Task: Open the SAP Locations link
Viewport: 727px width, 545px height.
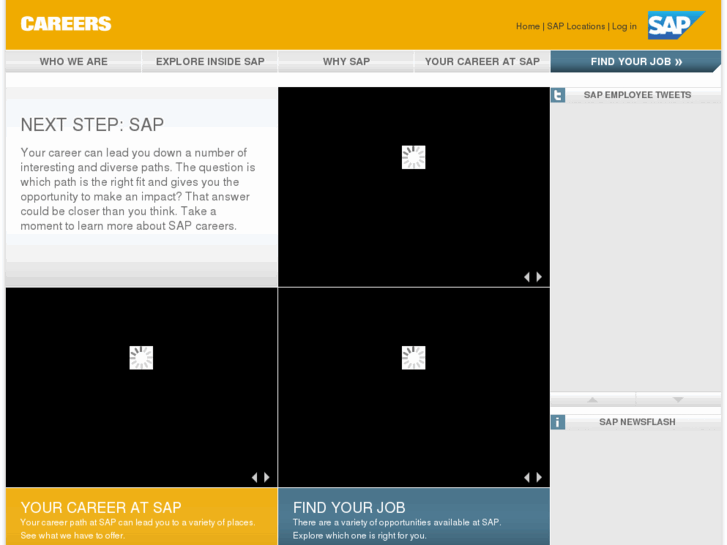Action: [576, 26]
